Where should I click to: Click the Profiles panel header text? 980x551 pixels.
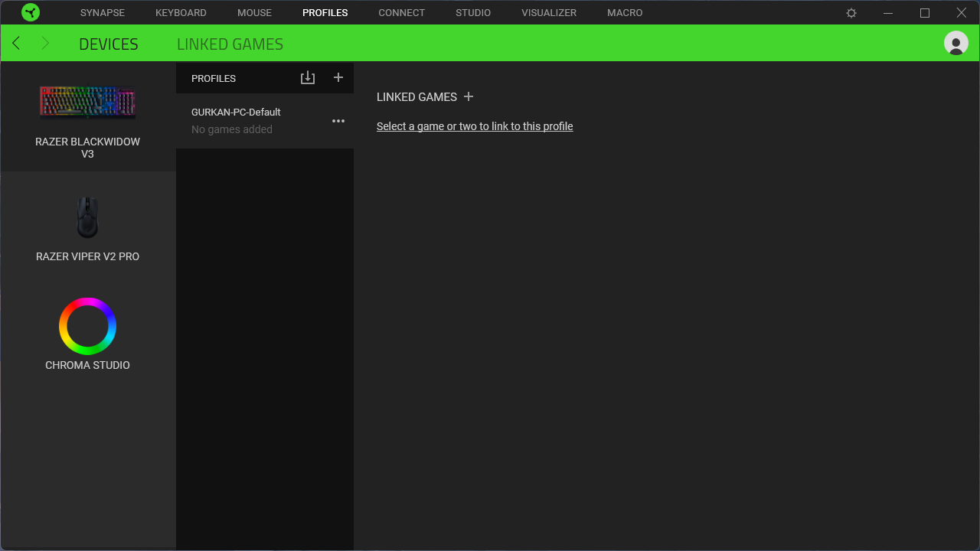(214, 78)
